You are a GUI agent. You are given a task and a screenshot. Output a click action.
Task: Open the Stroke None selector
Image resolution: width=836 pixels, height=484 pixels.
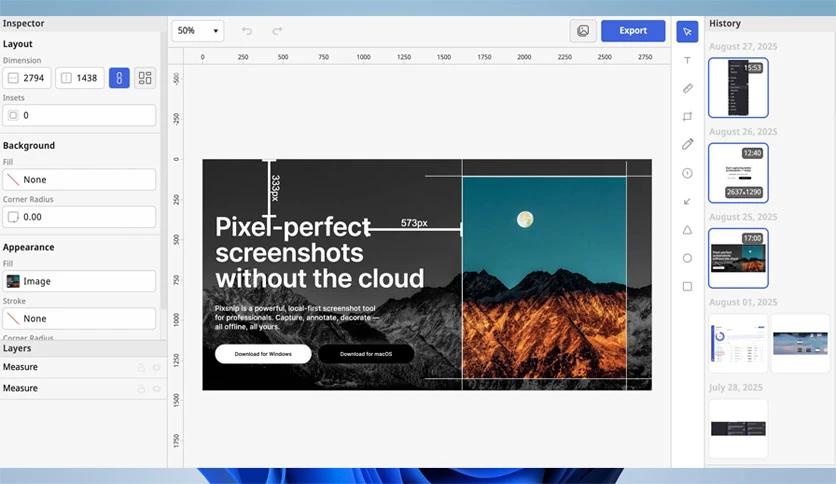point(79,318)
